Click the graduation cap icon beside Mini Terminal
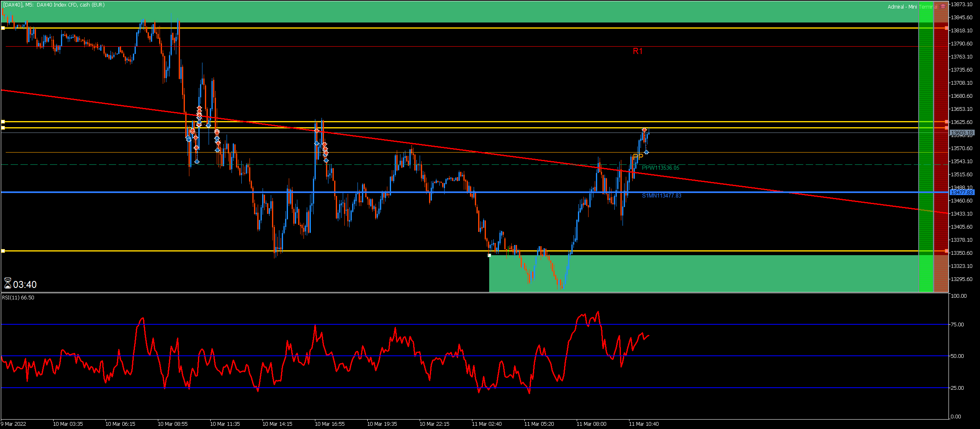The image size is (980, 429). pyautogui.click(x=943, y=7)
